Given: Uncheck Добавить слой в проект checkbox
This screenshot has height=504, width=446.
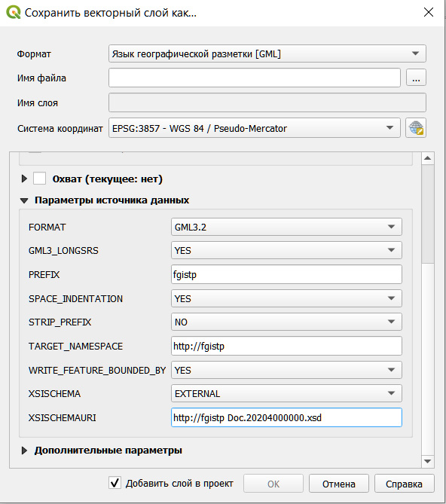Looking at the screenshot, I should 115,483.
